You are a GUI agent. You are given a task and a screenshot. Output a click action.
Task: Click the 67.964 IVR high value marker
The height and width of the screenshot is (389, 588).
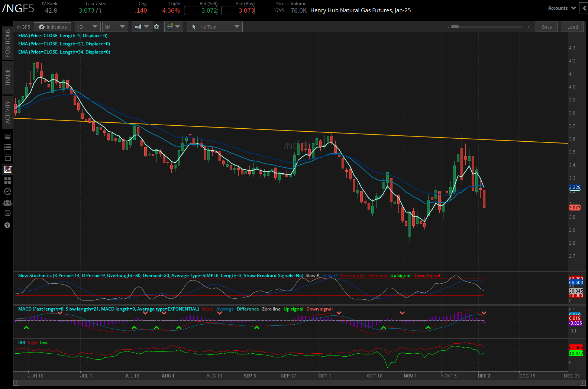pos(576,348)
